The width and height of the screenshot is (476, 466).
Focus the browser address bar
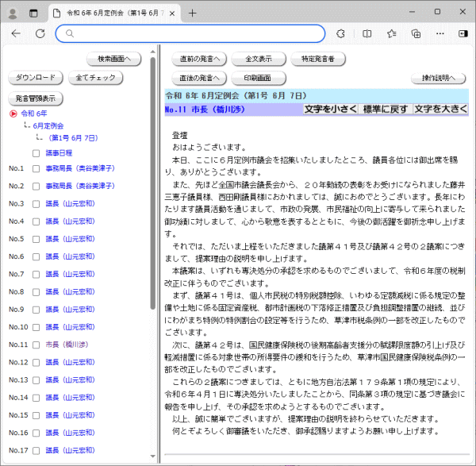tap(190, 33)
